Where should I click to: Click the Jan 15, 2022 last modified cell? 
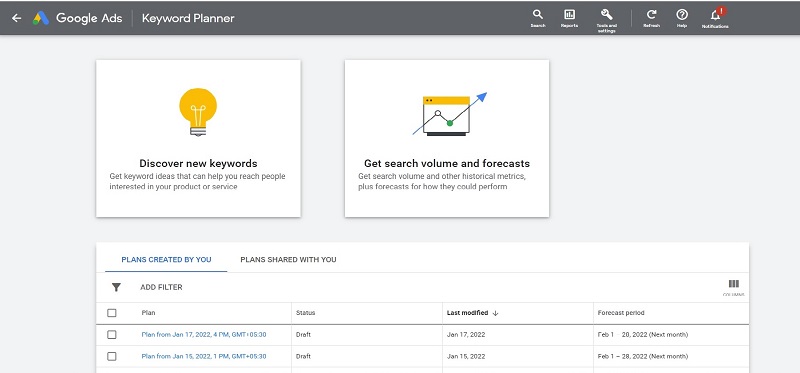click(466, 356)
